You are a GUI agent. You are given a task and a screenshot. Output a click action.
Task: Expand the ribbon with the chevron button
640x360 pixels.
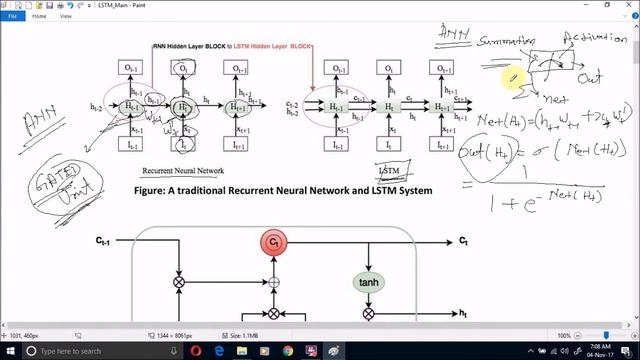tap(625, 16)
